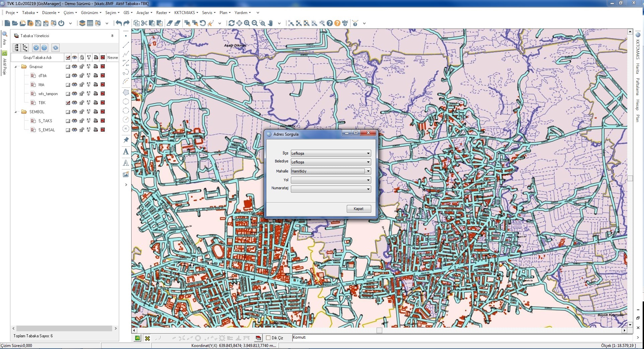Viewport: 644px width, 349px height.
Task: Click the Zoom out magnifier icon
Action: point(255,23)
